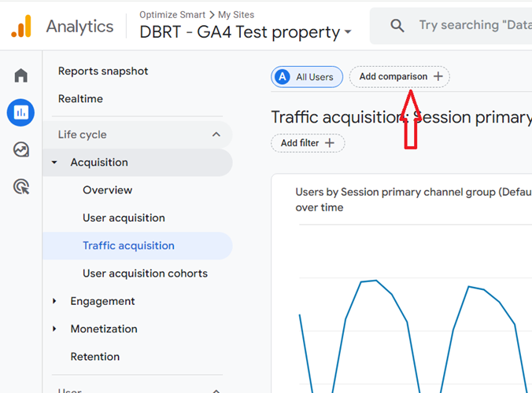Image resolution: width=532 pixels, height=393 pixels.
Task: Click the search magnifier icon
Action: (x=397, y=26)
